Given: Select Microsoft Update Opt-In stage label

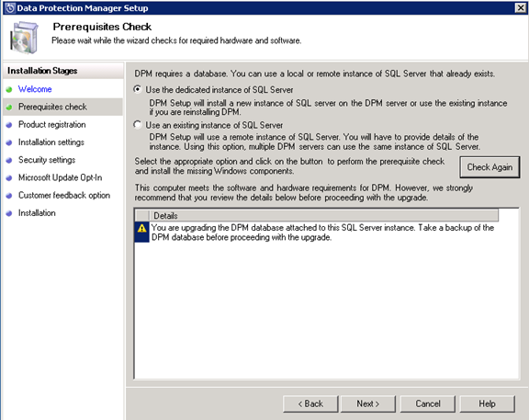Looking at the screenshot, I should click(60, 177).
